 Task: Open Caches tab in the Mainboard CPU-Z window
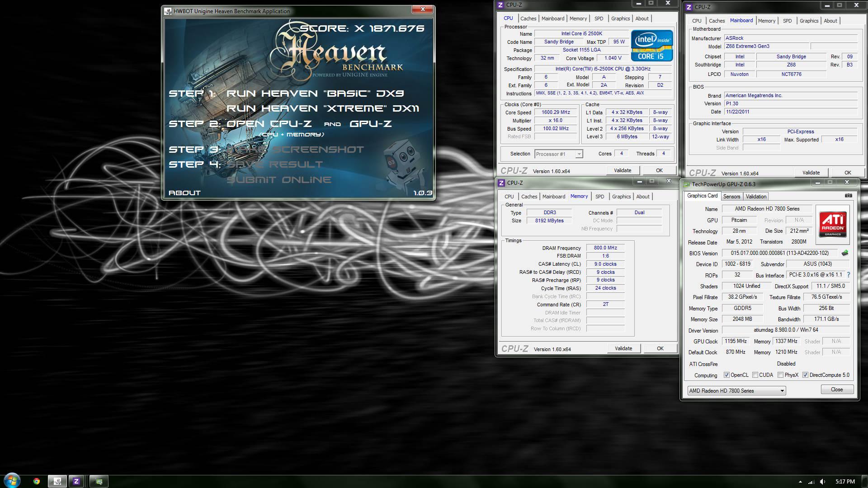click(717, 21)
